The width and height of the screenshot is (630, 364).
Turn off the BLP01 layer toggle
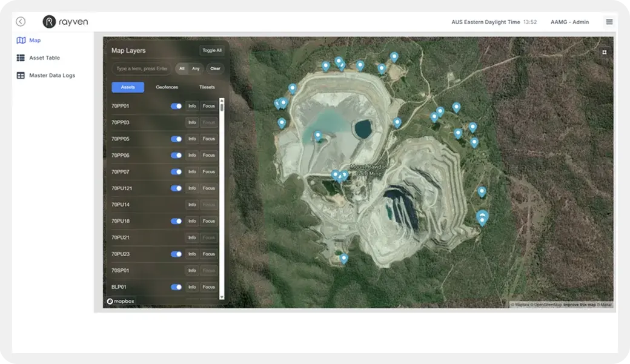(x=176, y=287)
